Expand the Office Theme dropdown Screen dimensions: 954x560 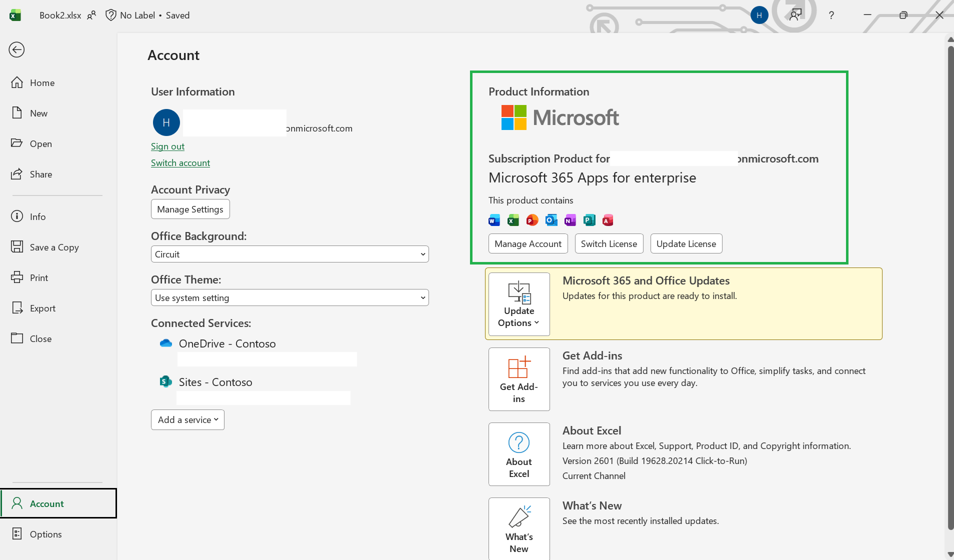point(290,298)
